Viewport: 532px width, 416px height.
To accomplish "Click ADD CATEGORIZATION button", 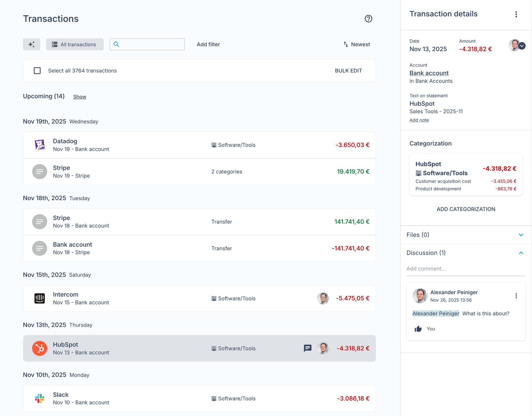I will pos(466,209).
